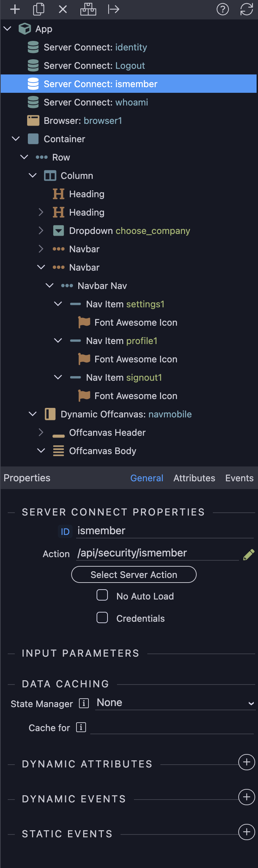Image resolution: width=258 pixels, height=868 pixels.
Task: Click the pencil icon beside Action field
Action: [249, 555]
